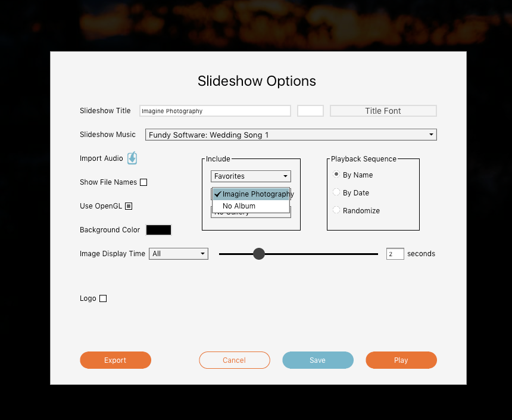
Task: Choose No Album from the list
Action: 251,206
